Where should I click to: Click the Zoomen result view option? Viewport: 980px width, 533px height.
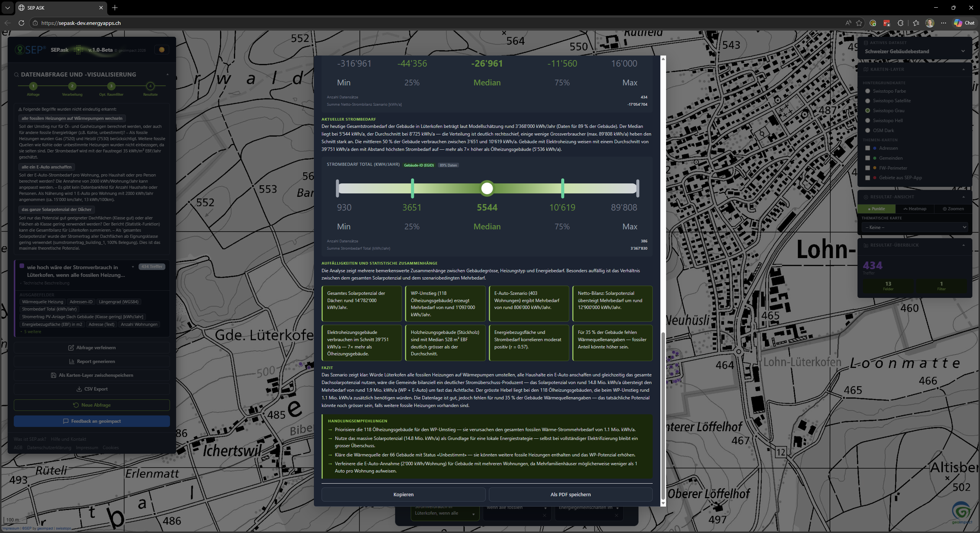point(953,209)
